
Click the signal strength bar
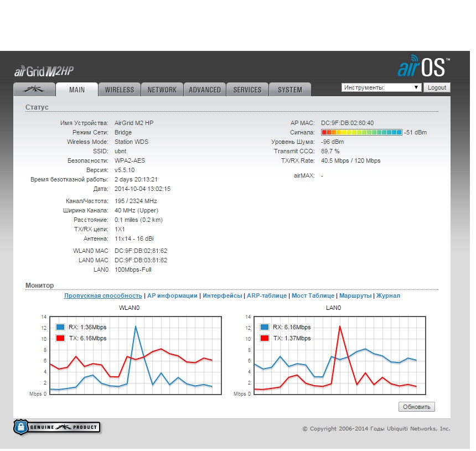click(361, 132)
